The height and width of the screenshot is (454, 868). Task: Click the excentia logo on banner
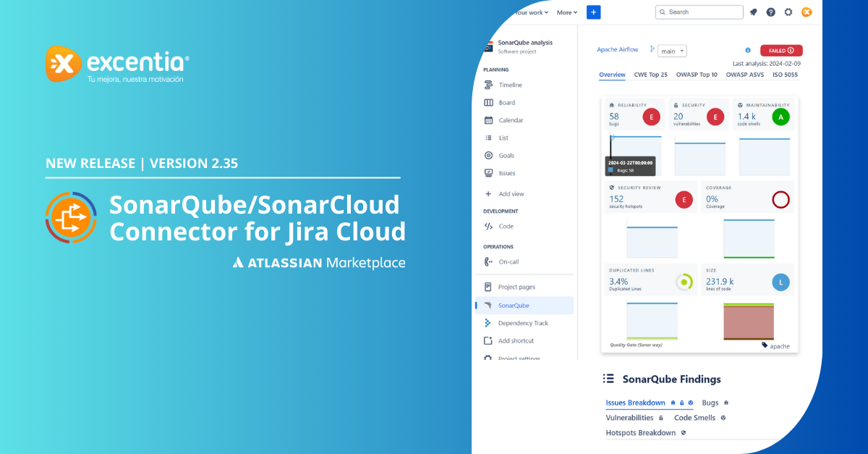click(117, 64)
